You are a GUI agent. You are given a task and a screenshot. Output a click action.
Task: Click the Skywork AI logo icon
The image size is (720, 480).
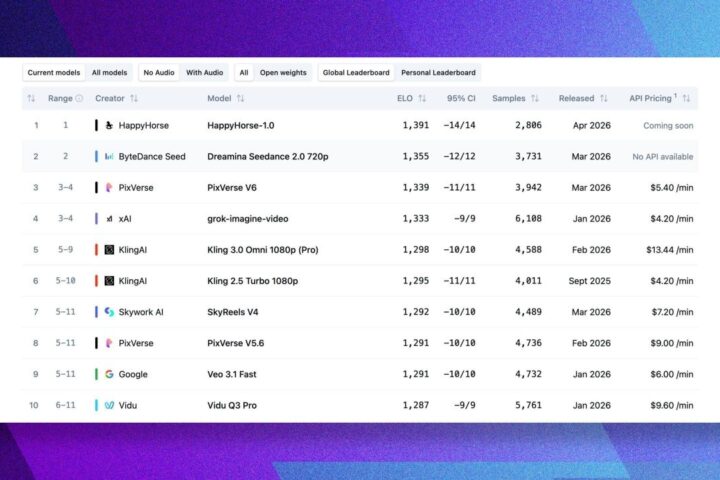click(x=109, y=312)
